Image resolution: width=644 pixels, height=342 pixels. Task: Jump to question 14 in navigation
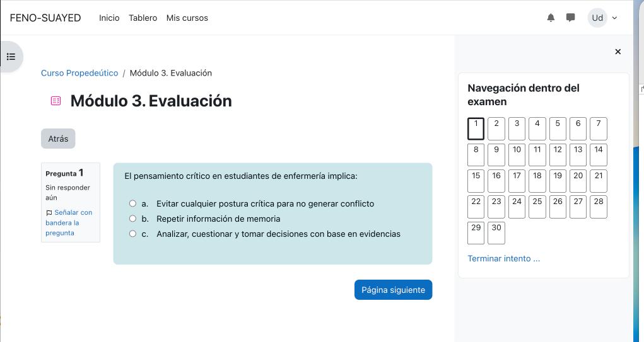(x=599, y=155)
